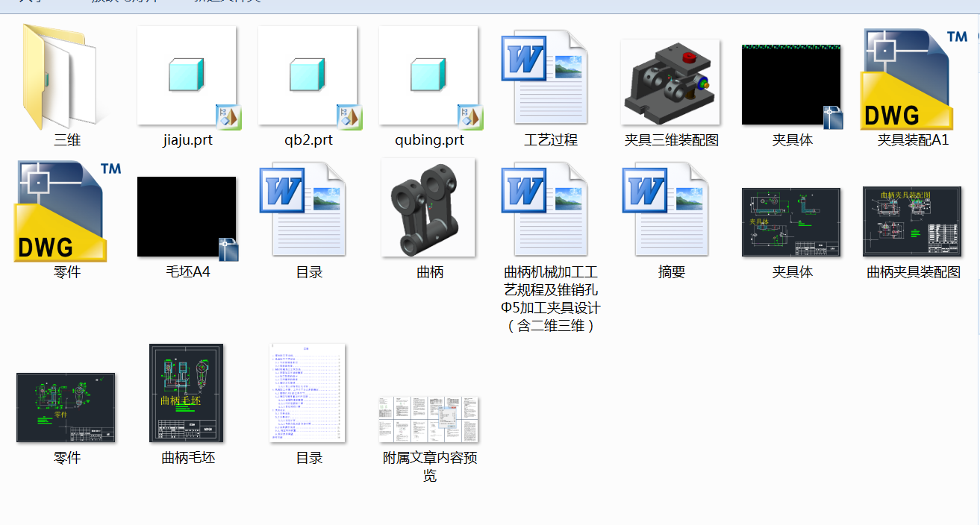Screen dimensions: 980x525
Task: Select the 夹具体 CAD preview in second row
Action: click(x=791, y=221)
